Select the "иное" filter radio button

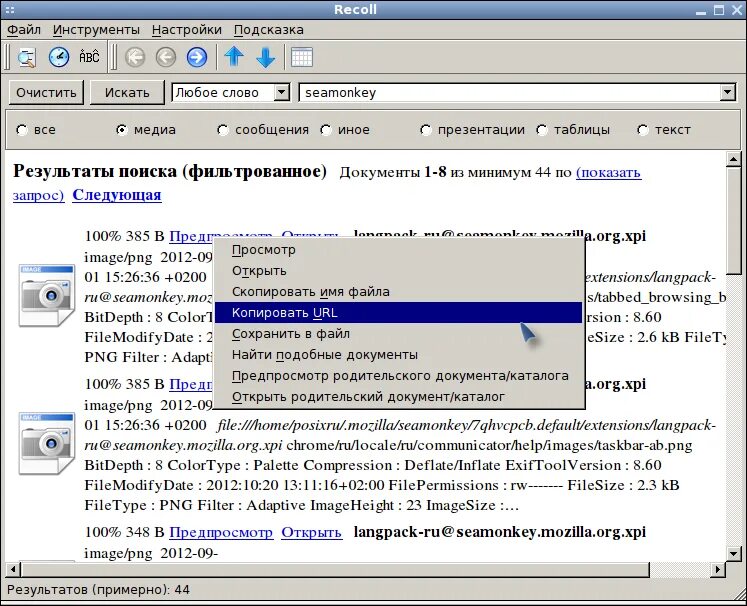point(326,130)
